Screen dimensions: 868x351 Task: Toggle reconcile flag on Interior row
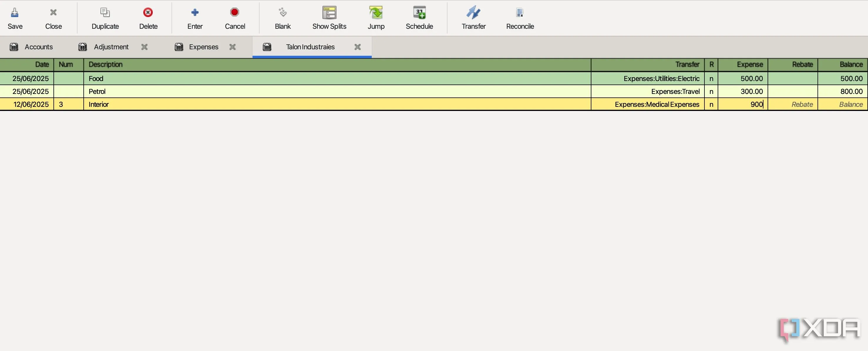pos(711,104)
